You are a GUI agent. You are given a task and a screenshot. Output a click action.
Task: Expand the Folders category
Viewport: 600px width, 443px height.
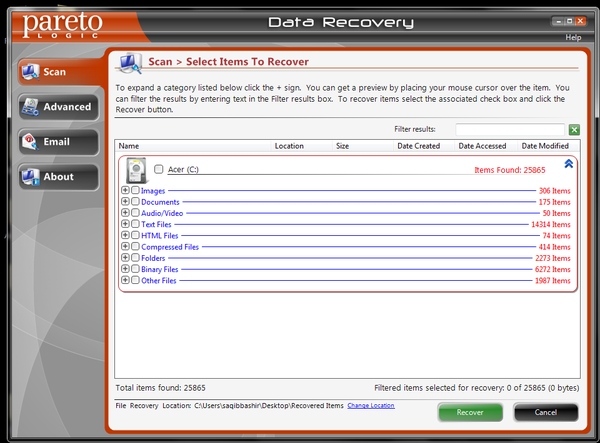tap(125, 257)
